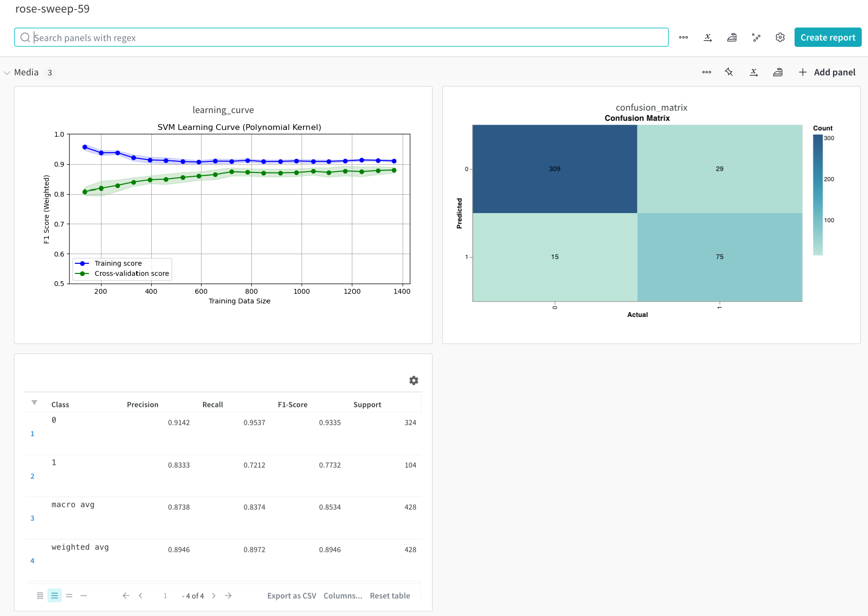Click the Create report button
868x616 pixels.
pos(827,38)
